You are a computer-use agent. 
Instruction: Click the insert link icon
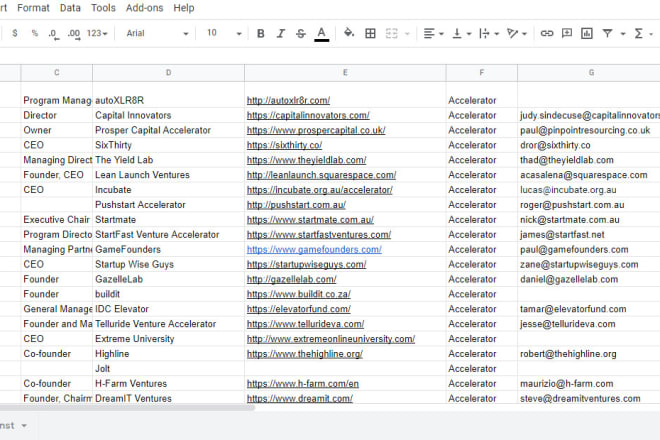coord(546,33)
